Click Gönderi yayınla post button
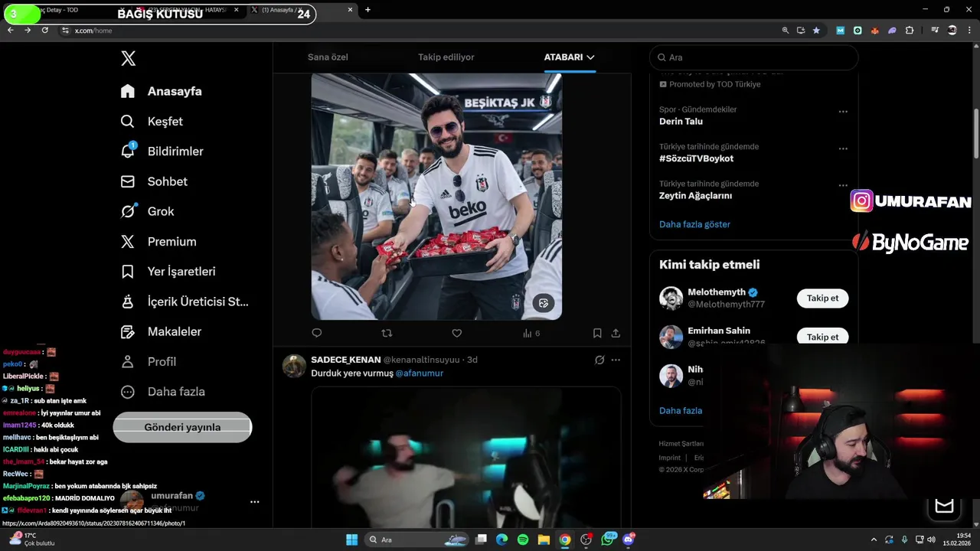This screenshot has width=980, height=551. point(182,427)
